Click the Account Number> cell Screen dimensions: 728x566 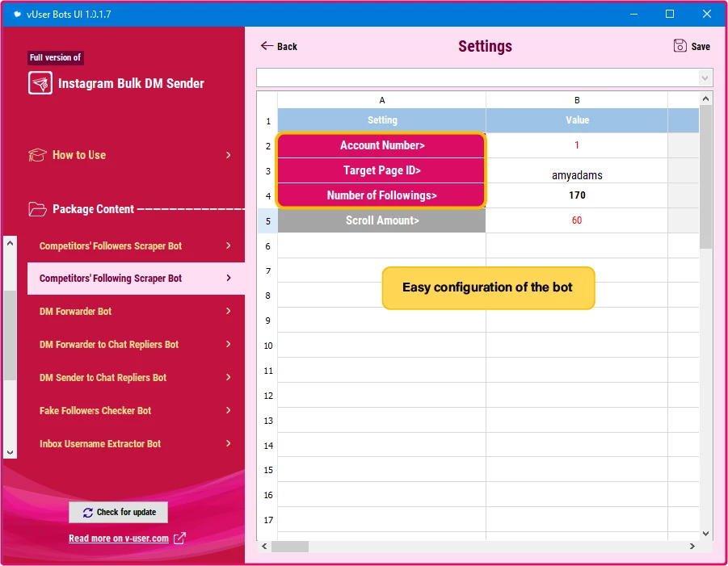(x=381, y=145)
